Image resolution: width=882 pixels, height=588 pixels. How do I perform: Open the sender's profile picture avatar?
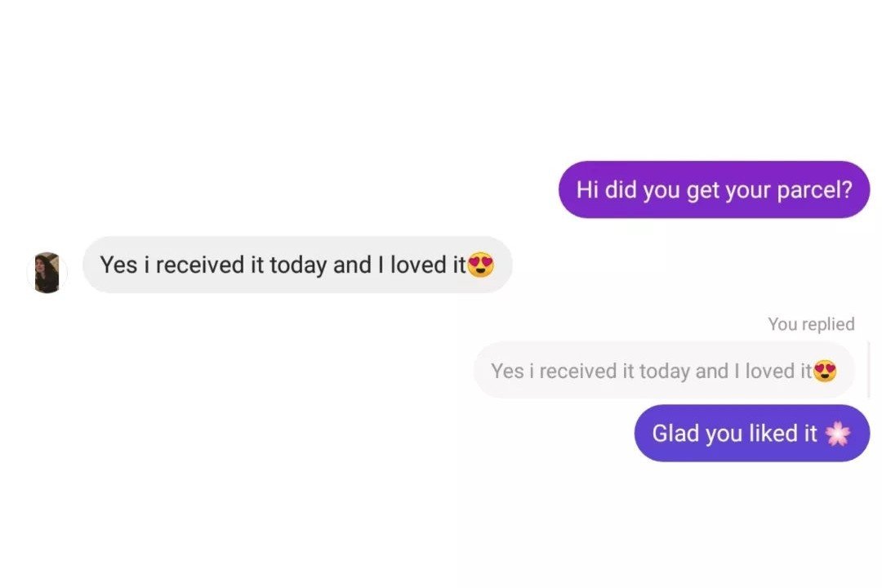click(47, 273)
